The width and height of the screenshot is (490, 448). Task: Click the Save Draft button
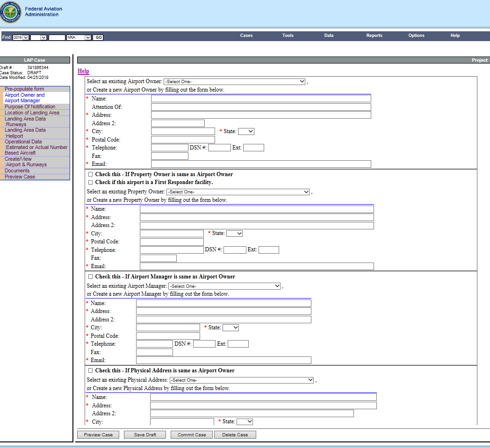(x=145, y=435)
